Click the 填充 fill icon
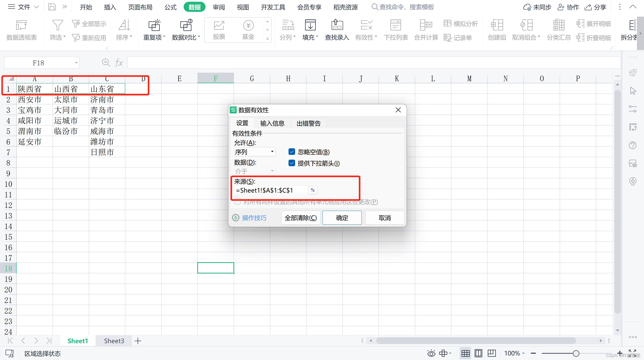644x360 pixels. click(x=310, y=25)
